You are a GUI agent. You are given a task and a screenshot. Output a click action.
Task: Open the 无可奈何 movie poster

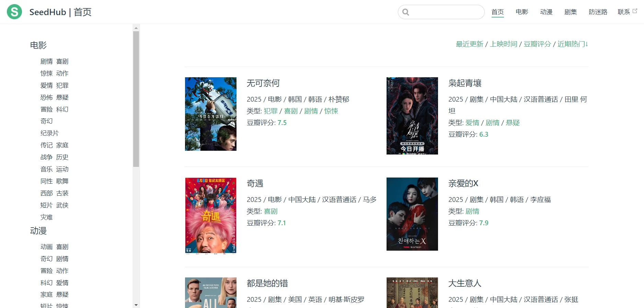tap(210, 114)
